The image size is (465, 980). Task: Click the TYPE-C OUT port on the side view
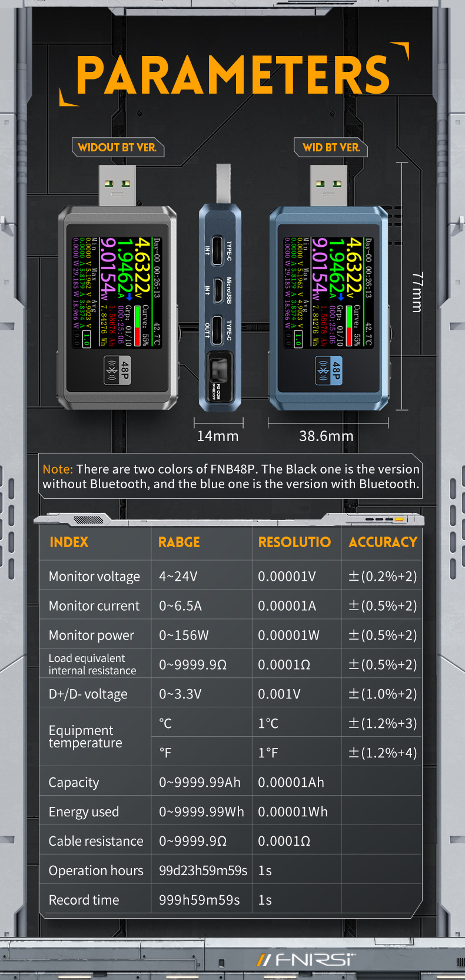point(216,329)
